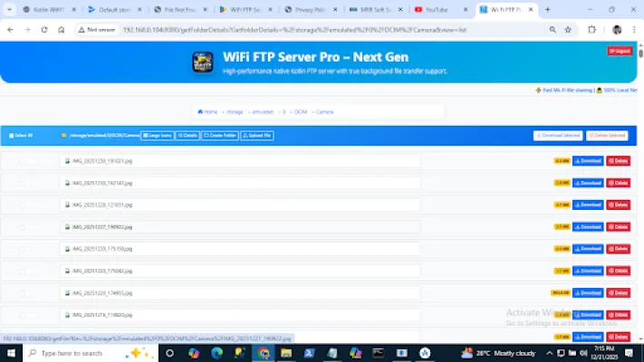Open the Chrome three-dot menu

click(634, 29)
